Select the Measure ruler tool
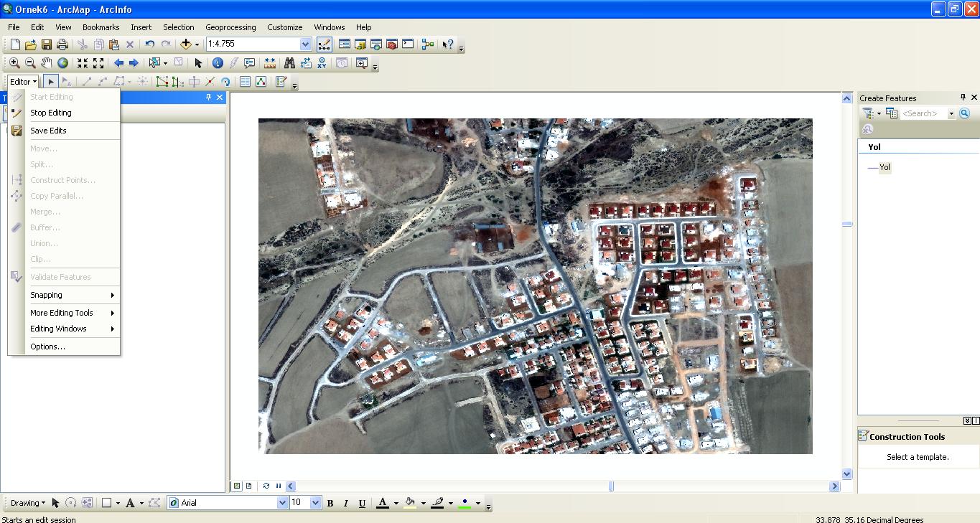 270,63
